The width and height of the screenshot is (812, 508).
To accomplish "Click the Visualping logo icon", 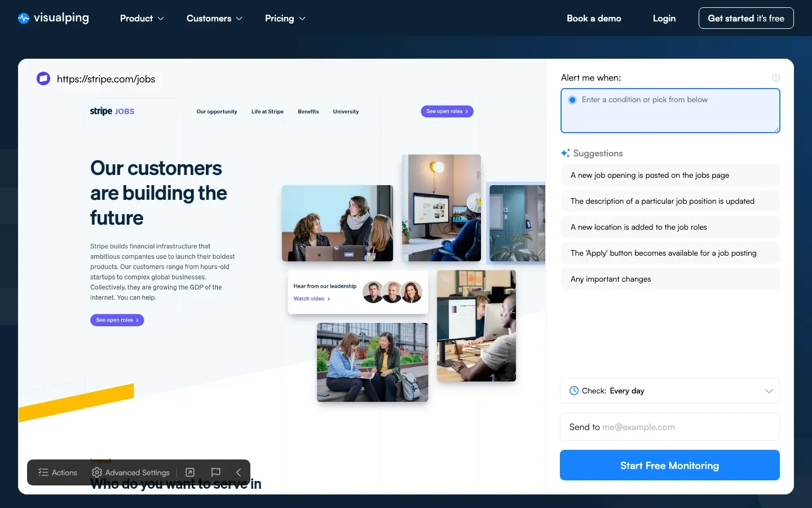I will 24,18.
